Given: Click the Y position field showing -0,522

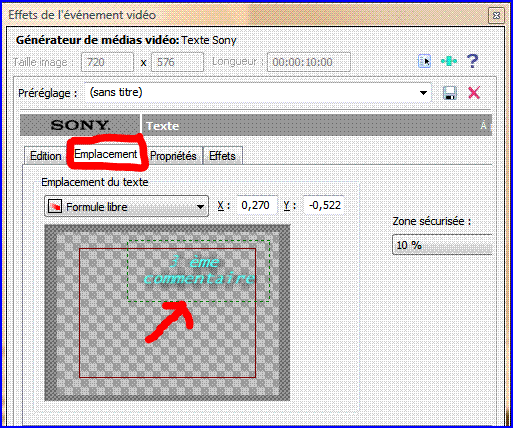Looking at the screenshot, I should click(x=324, y=205).
